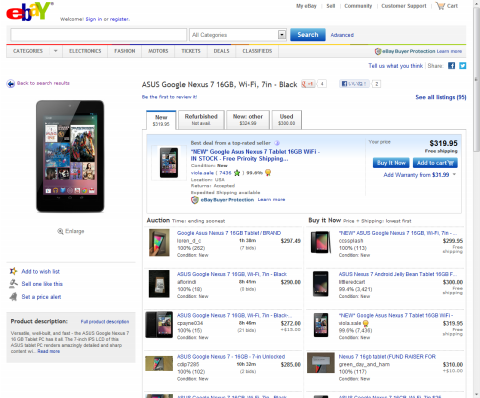Select the Refurbished tab
This screenshot has height=398, width=480.
click(x=201, y=120)
